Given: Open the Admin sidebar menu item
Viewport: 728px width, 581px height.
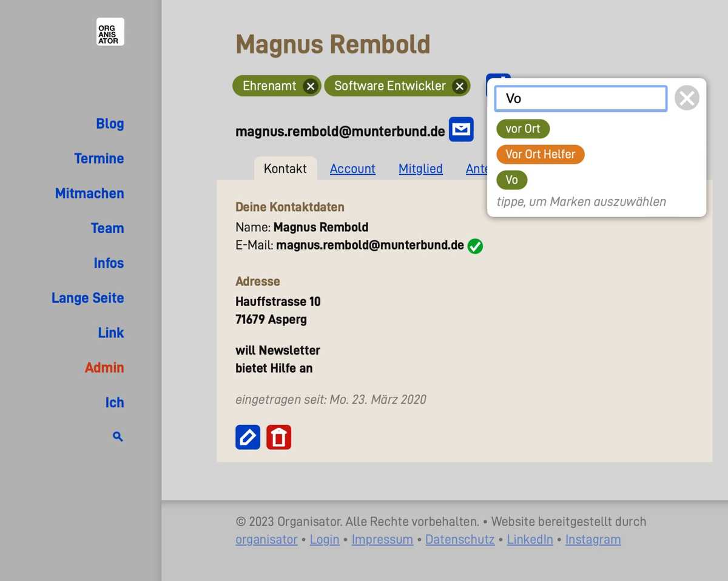Looking at the screenshot, I should [104, 367].
